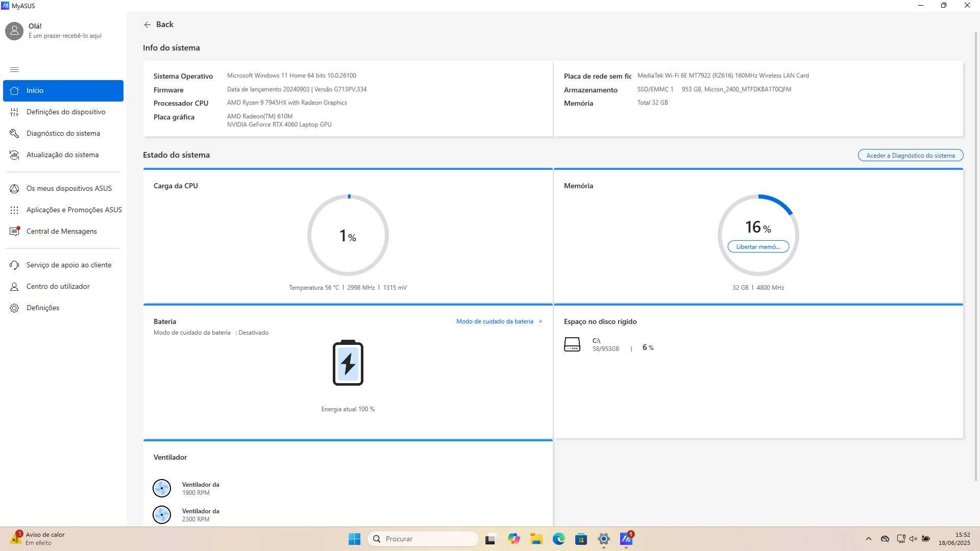Screen dimensions: 980x551
Task: Select text 'AMD Ryzen 9 7945HX with Radeon Graphics'
Action: click(287, 103)
